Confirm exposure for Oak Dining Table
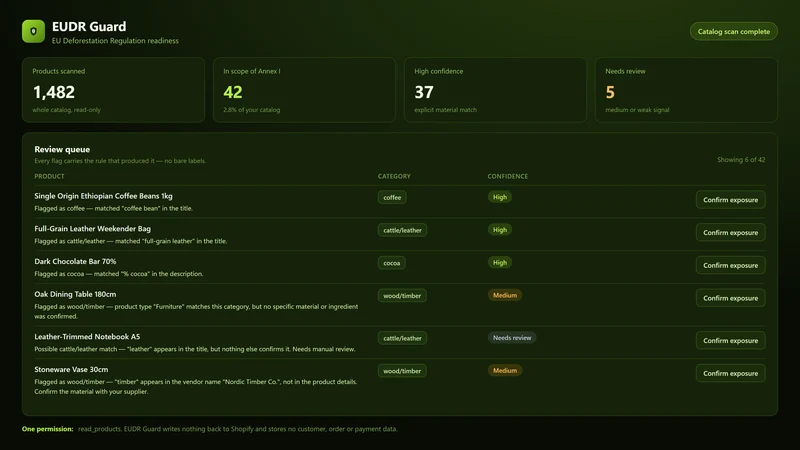The height and width of the screenshot is (450, 800). tap(730, 298)
